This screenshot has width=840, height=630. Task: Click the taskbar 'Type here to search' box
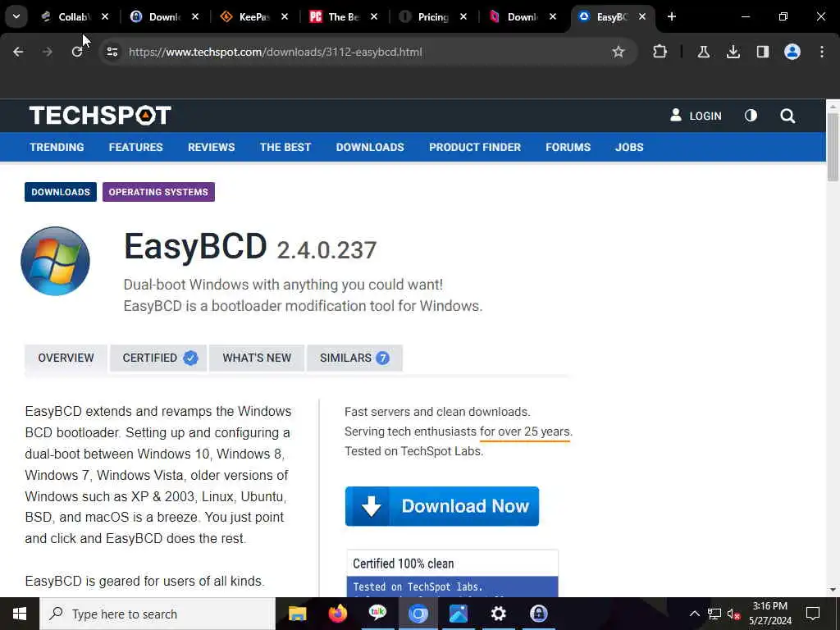[157, 614]
